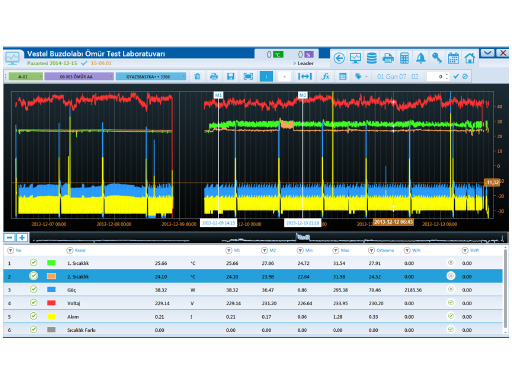Open the database icon in header
This screenshot has width=512, height=384.
point(372,58)
